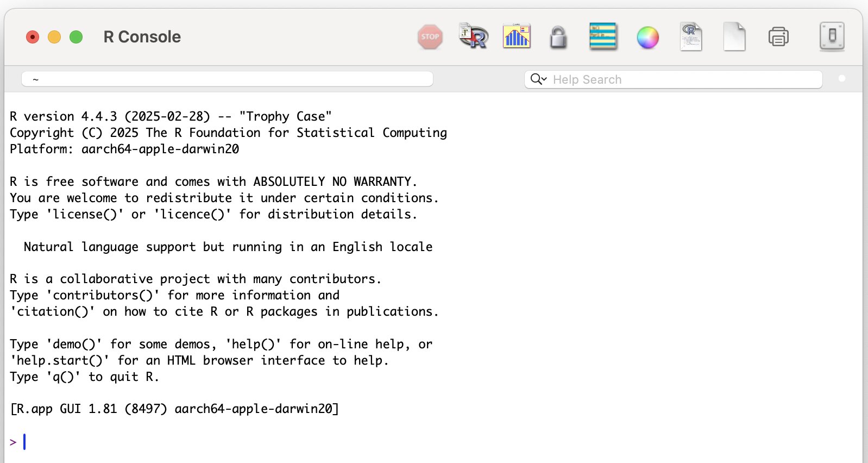This screenshot has height=463, width=868.
Task: Click the Help Search field
Action: (x=674, y=79)
